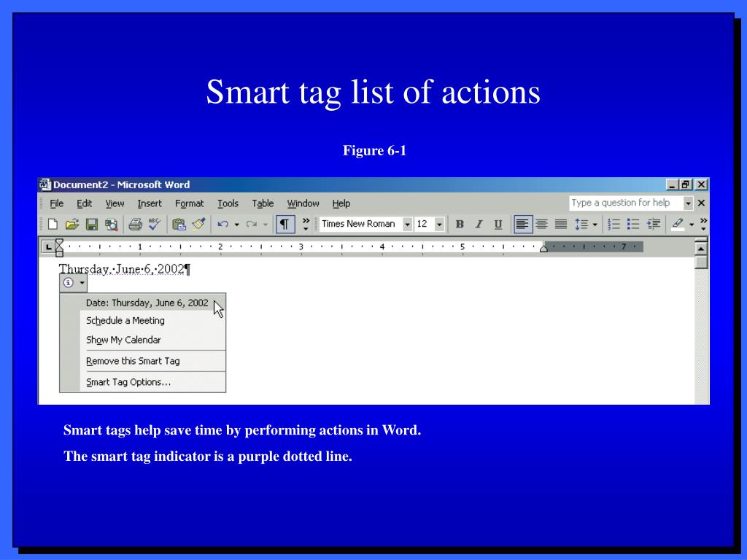Open the Edit menu
This screenshot has width=747, height=560.
tap(85, 203)
